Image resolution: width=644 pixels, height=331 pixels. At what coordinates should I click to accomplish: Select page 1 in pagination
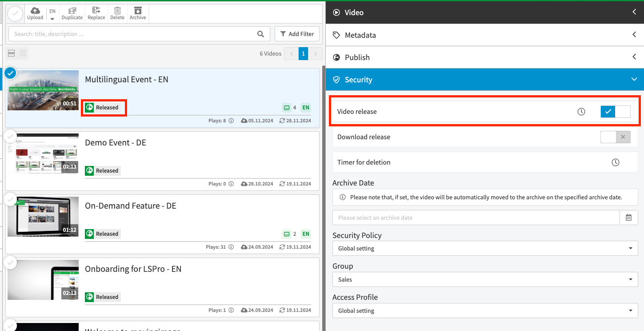(x=304, y=54)
